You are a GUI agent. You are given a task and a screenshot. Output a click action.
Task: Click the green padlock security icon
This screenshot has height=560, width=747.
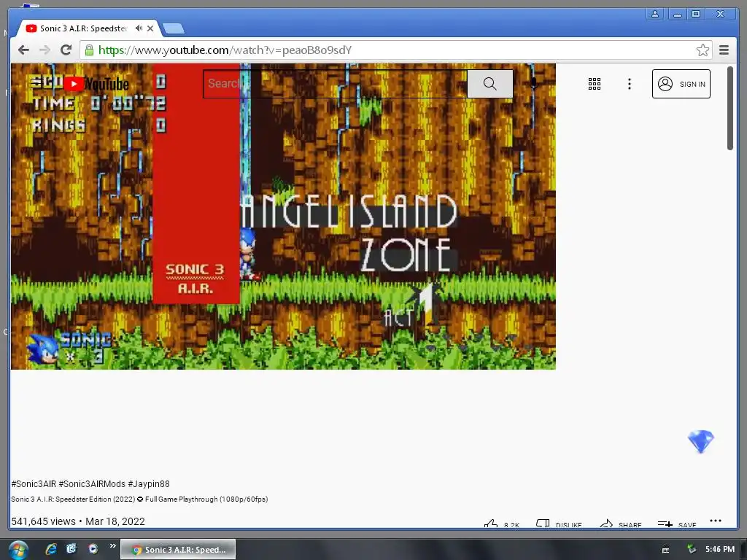point(89,50)
